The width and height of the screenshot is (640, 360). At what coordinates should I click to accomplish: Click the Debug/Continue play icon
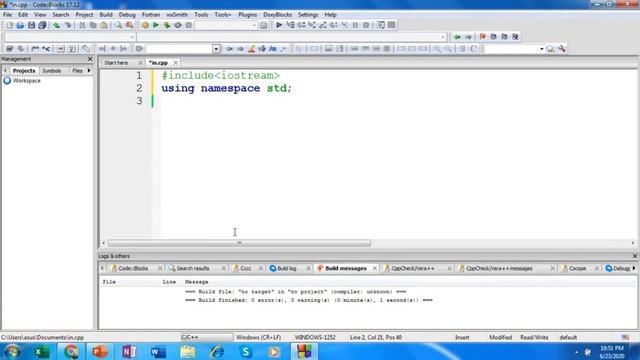(x=279, y=25)
